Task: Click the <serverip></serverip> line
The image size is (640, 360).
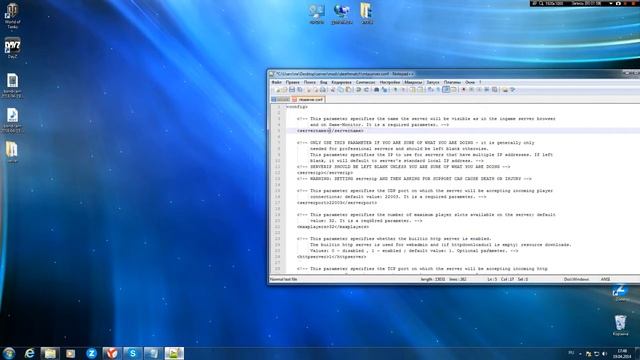Action: click(325, 173)
